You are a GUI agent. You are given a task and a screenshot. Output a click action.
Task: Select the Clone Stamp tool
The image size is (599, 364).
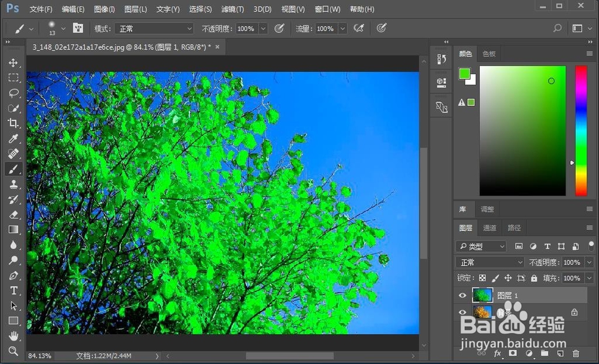13,184
